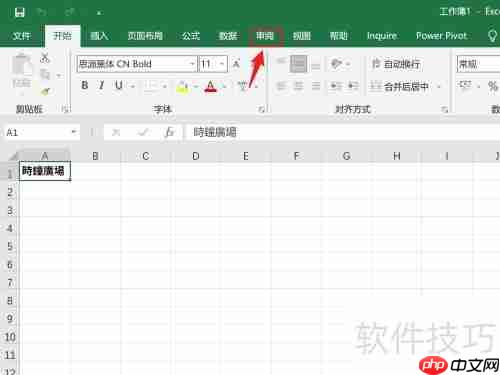
Task: Open the Merge & Center dropdown arrow
Action: 439,87
